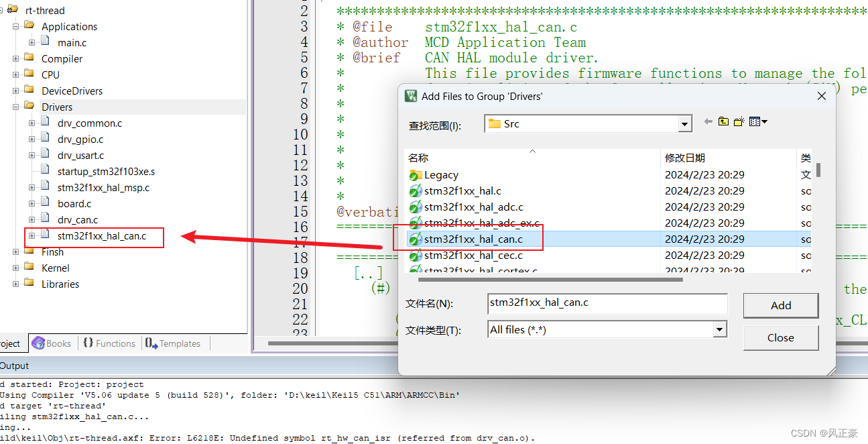Click the Books panel icon
Screen dimensions: 868x444
click(37, 343)
